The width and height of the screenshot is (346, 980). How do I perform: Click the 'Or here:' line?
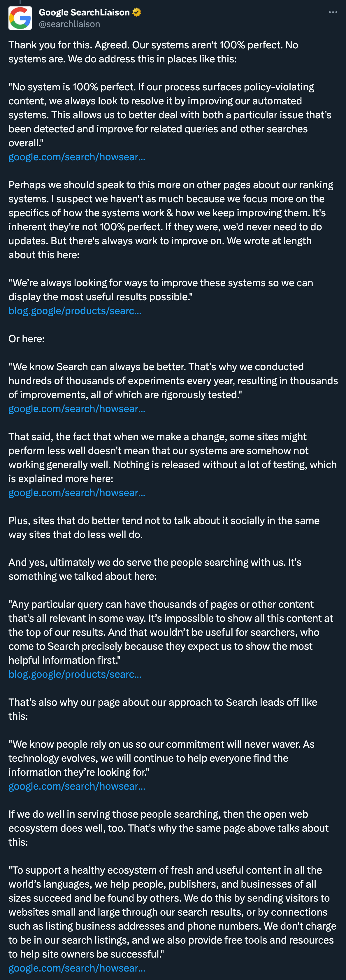point(27,339)
